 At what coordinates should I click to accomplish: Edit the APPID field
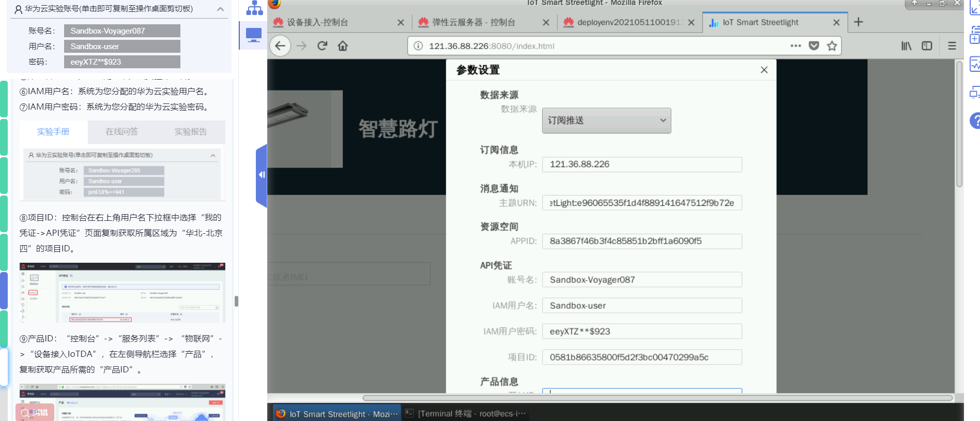(x=642, y=241)
